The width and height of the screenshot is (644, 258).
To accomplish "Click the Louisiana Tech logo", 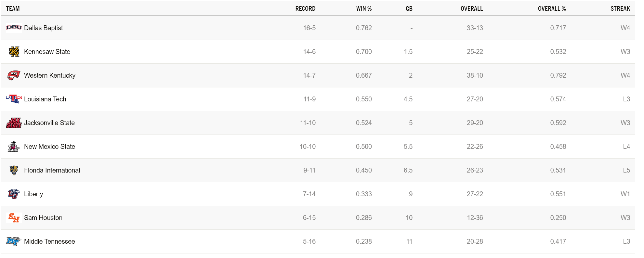I will click(x=14, y=99).
